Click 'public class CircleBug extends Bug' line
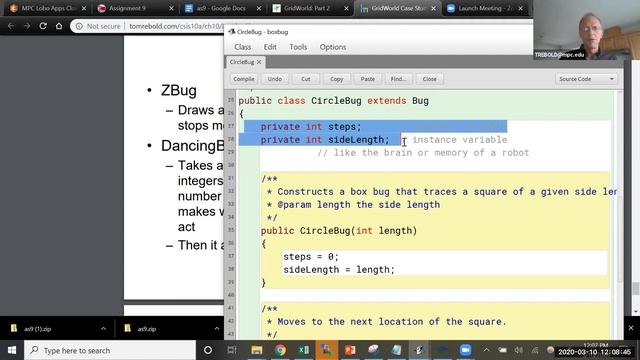 [333, 101]
